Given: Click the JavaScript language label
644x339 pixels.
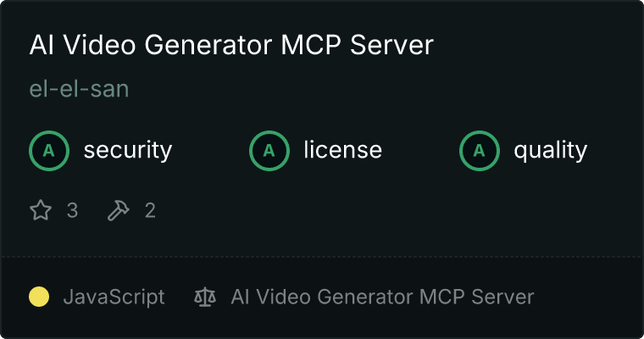Looking at the screenshot, I should pos(114,297).
